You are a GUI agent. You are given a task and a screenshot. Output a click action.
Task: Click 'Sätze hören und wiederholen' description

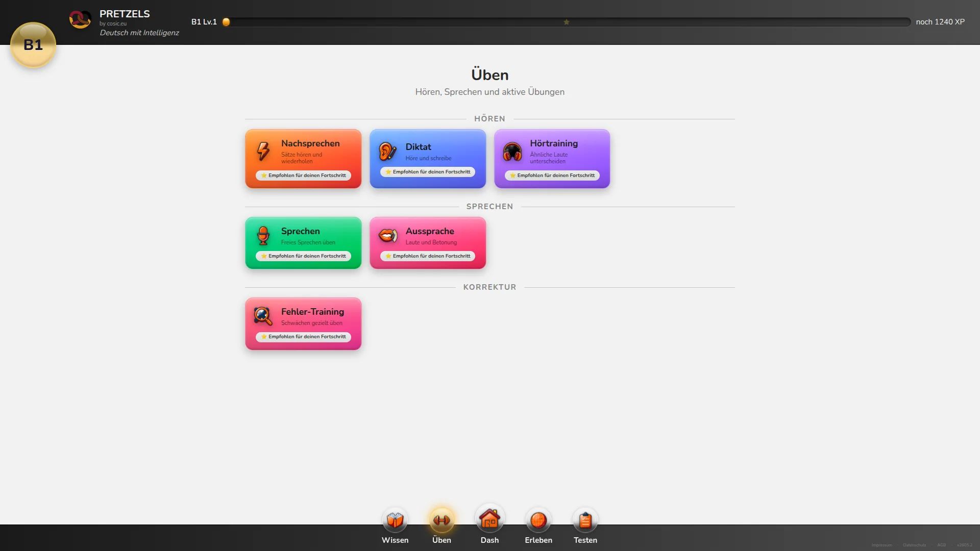[302, 158]
